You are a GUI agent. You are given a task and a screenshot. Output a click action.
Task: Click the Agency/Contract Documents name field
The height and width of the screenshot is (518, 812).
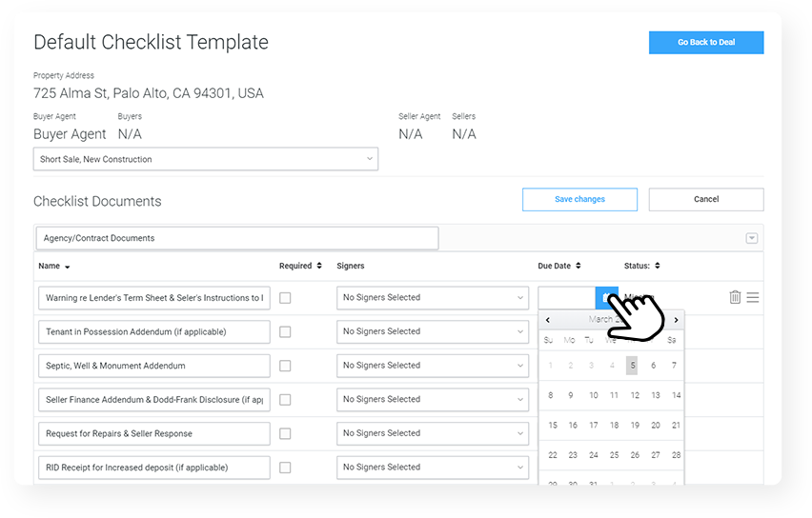pos(236,238)
